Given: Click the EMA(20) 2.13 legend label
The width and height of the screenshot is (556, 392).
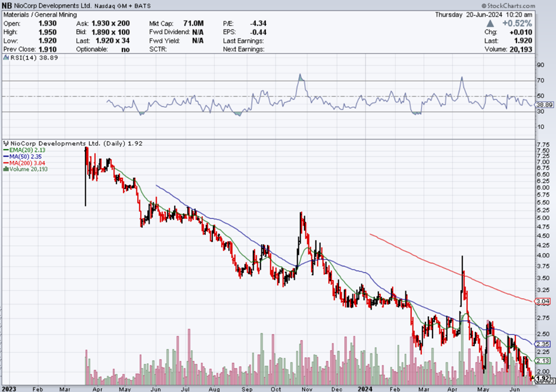Looking at the screenshot, I should [x=27, y=150].
